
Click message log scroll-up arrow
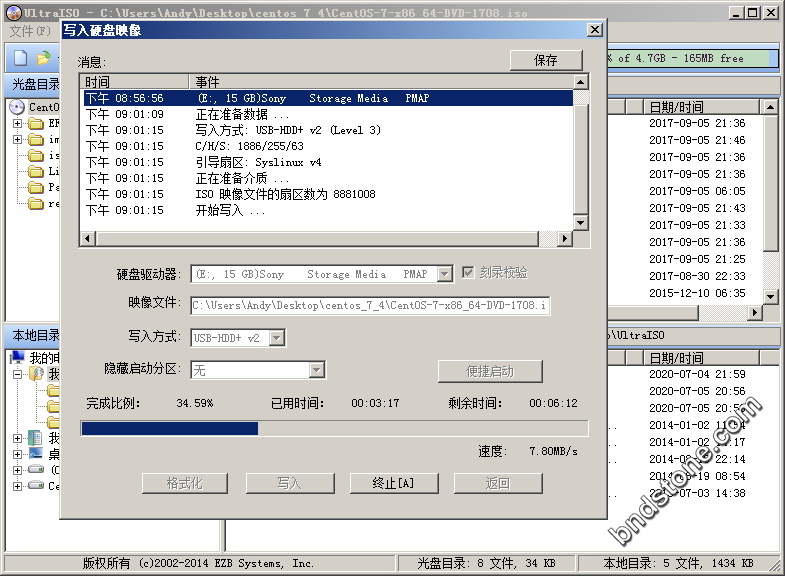(581, 82)
